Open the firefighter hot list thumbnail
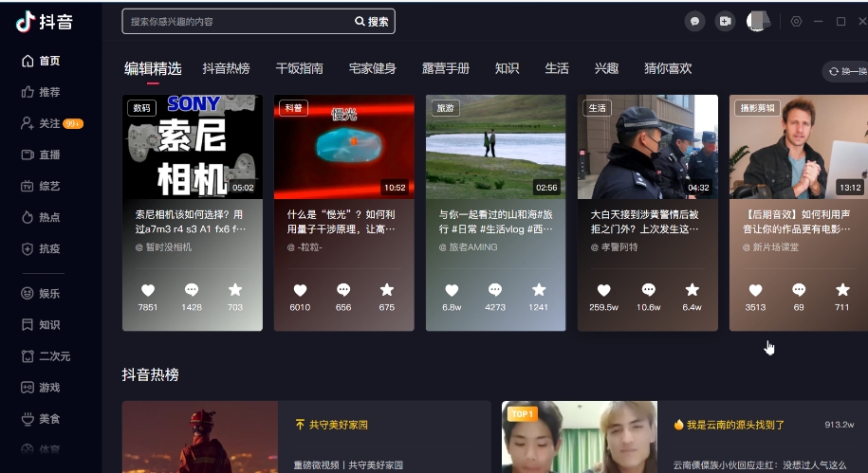This screenshot has width=868, height=473. point(200,437)
